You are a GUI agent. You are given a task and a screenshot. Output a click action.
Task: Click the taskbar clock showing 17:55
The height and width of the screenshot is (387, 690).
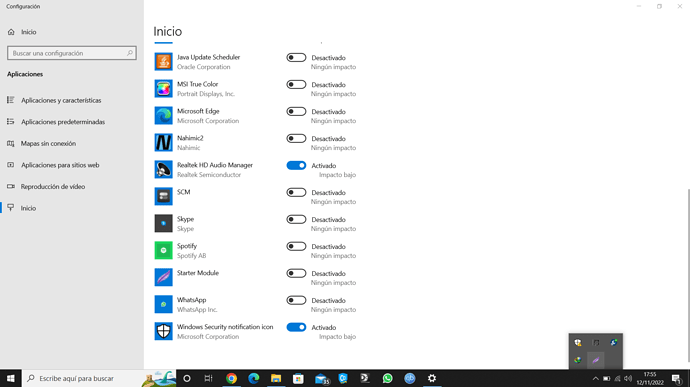point(650,379)
